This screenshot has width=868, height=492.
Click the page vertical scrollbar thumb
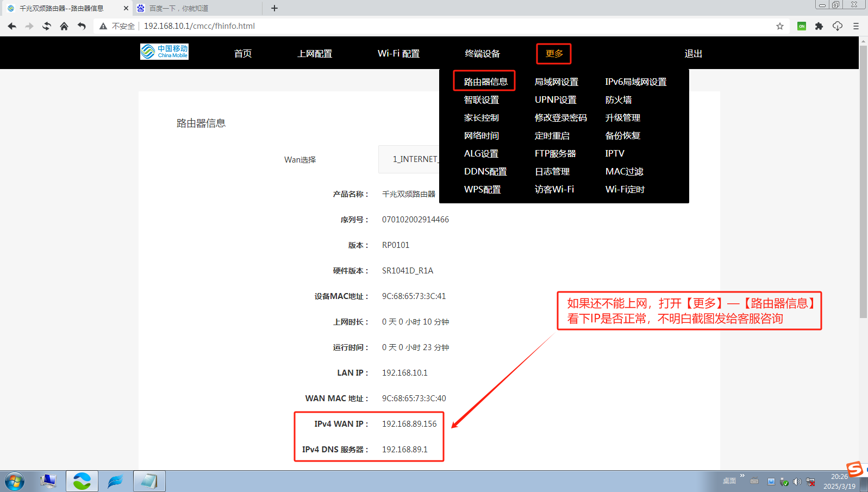(x=863, y=182)
